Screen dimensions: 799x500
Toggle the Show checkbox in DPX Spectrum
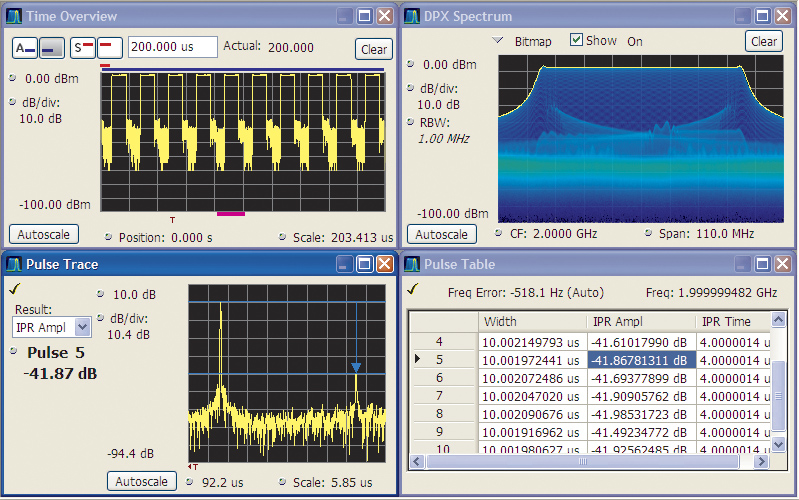pyautogui.click(x=576, y=41)
